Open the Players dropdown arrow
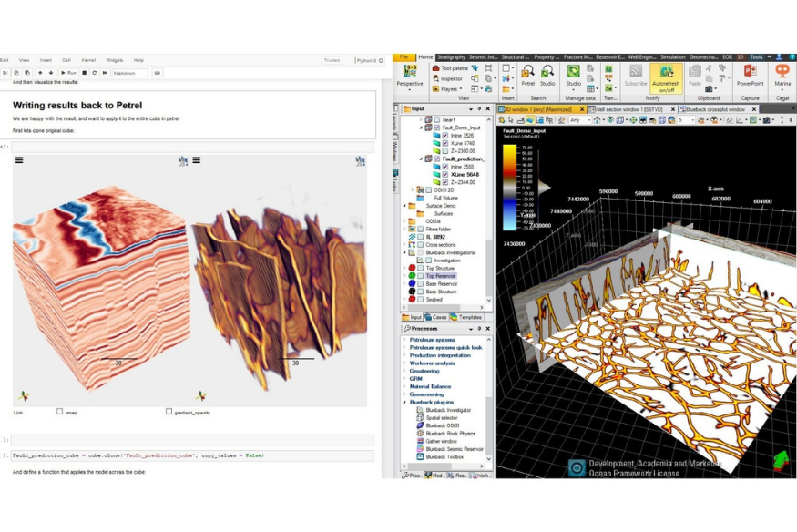 [461, 89]
